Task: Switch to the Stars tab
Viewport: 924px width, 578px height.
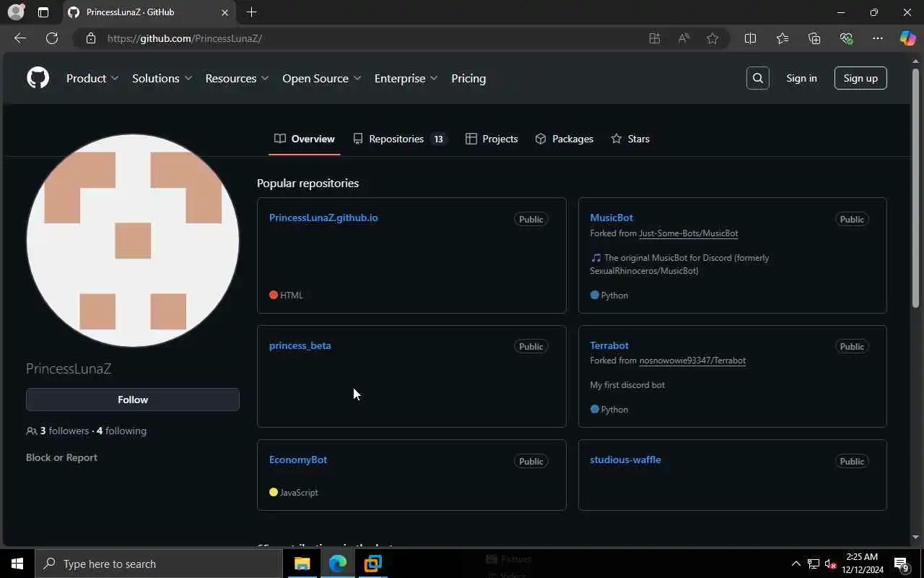Action: (630, 139)
